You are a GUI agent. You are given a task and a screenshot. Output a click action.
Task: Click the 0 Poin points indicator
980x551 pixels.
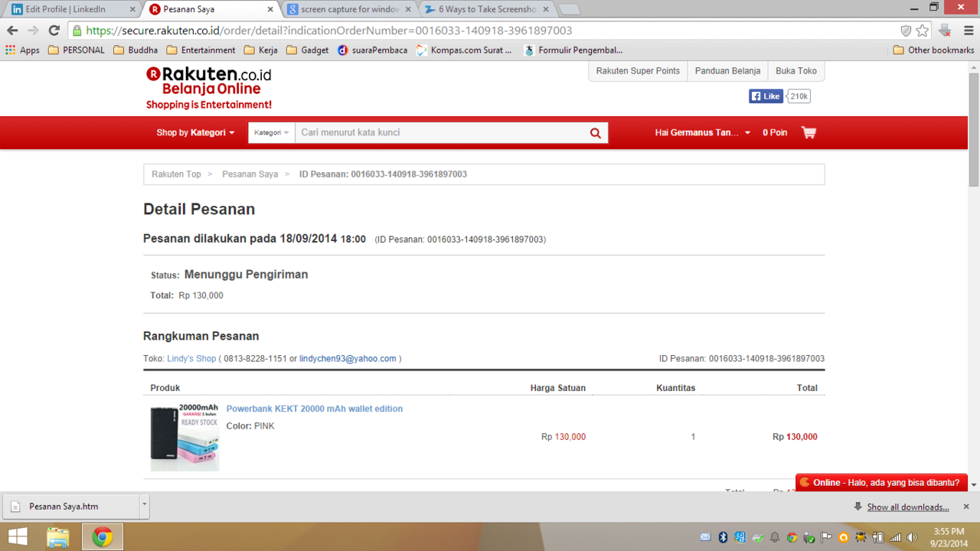coord(775,132)
